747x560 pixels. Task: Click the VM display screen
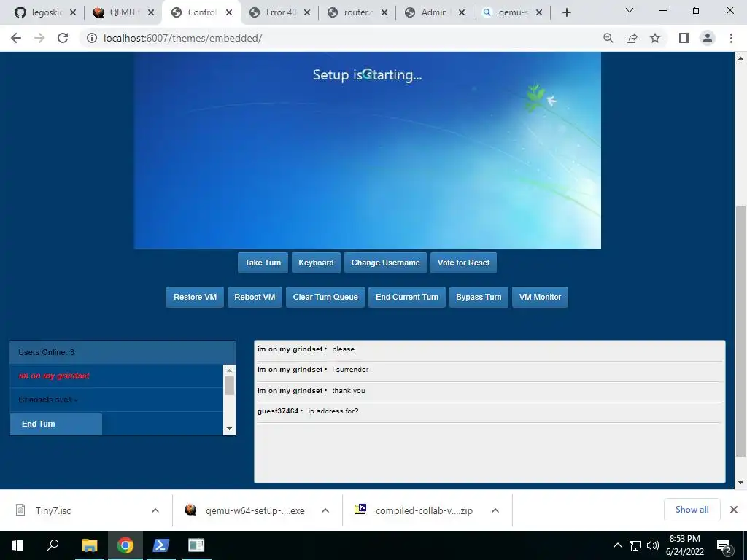point(368,150)
